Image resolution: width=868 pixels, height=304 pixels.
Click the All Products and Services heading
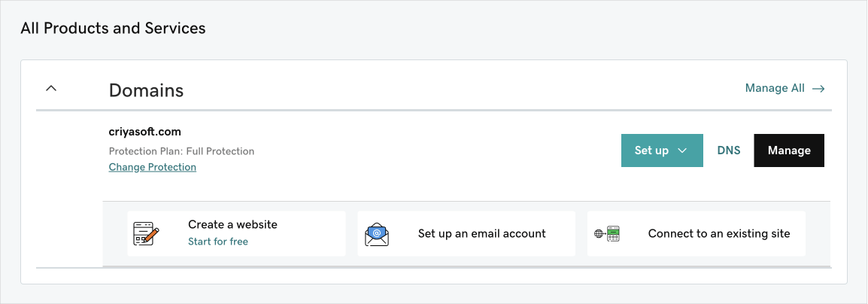pos(113,29)
